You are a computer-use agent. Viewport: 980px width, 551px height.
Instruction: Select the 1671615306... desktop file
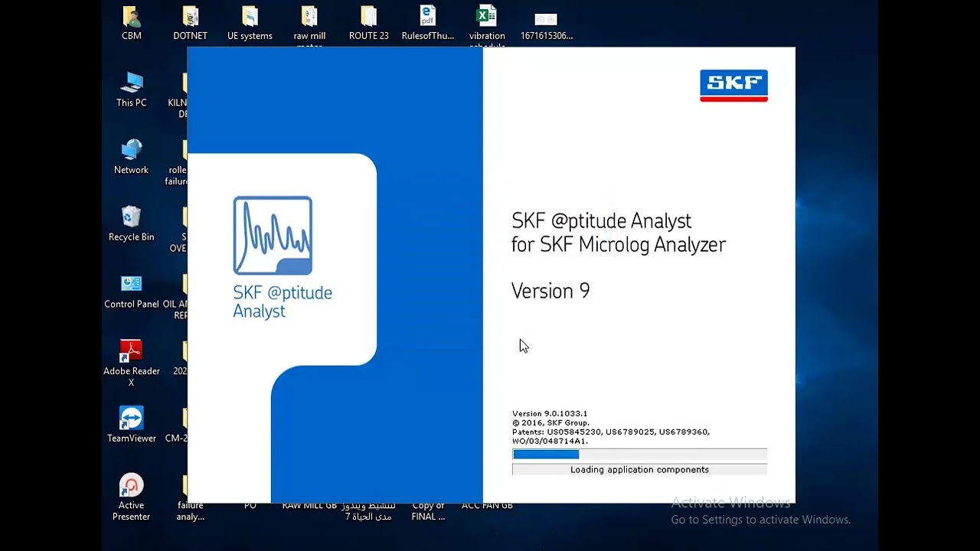point(547,23)
